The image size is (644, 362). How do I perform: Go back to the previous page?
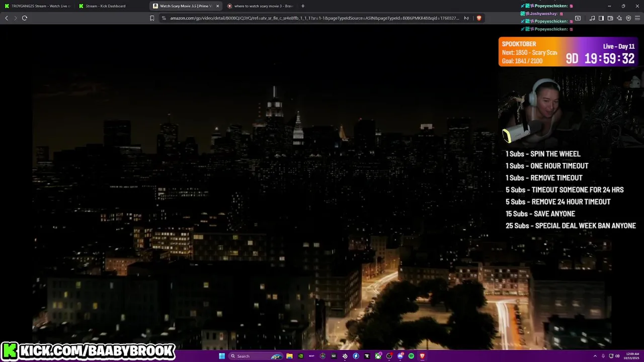(7, 18)
